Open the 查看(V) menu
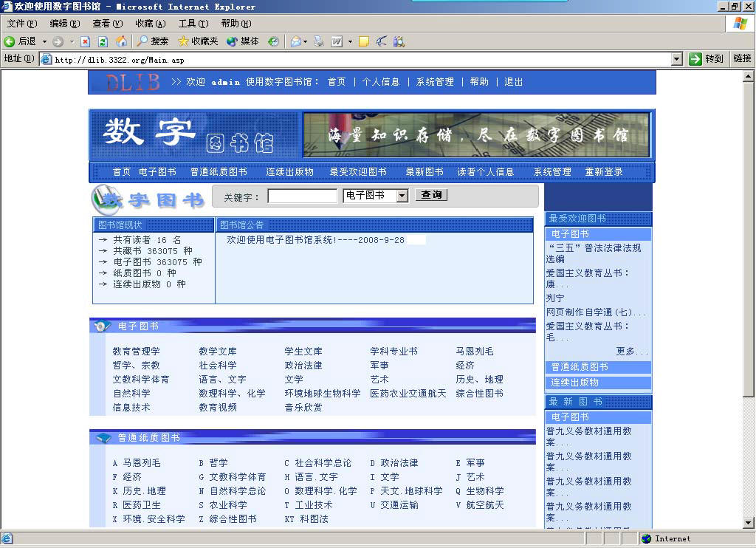This screenshot has width=756, height=548. (x=107, y=24)
